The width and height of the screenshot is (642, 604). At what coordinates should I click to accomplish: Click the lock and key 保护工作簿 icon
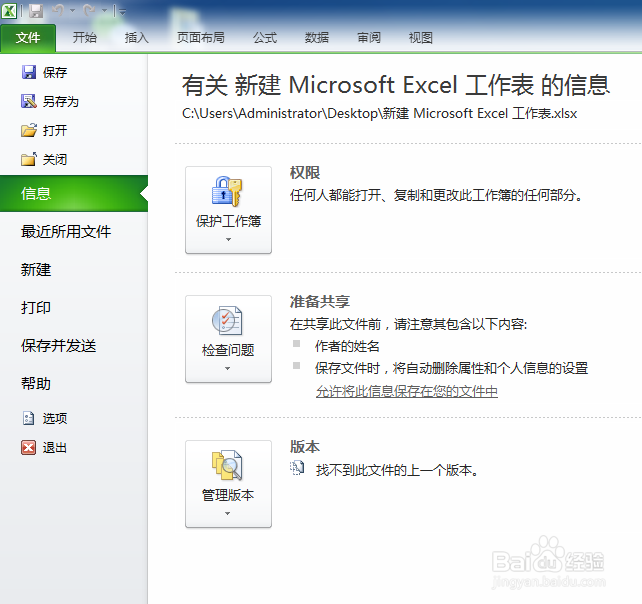[228, 191]
